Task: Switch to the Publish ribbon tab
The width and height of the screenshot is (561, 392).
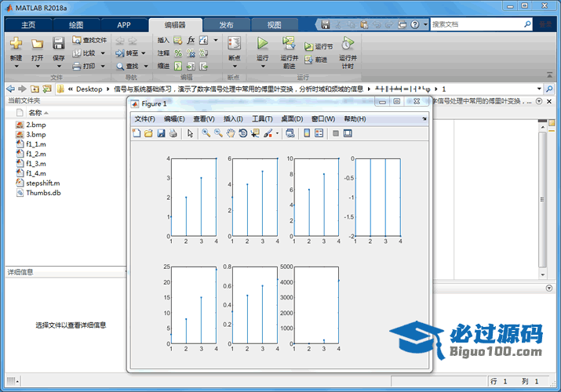Action: (x=226, y=25)
